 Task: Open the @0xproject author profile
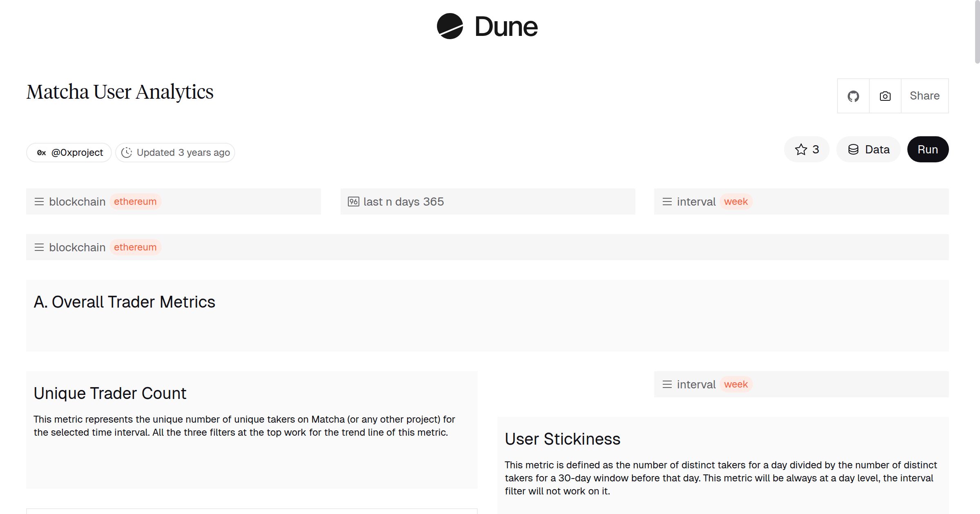77,152
